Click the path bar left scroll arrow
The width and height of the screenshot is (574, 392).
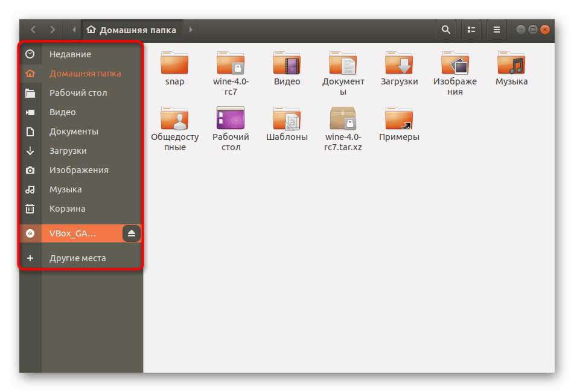(74, 30)
